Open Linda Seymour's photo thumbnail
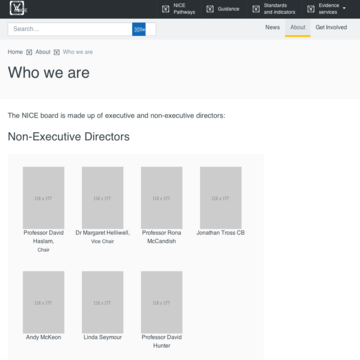Screen dimensions: 360x360 tap(103, 302)
